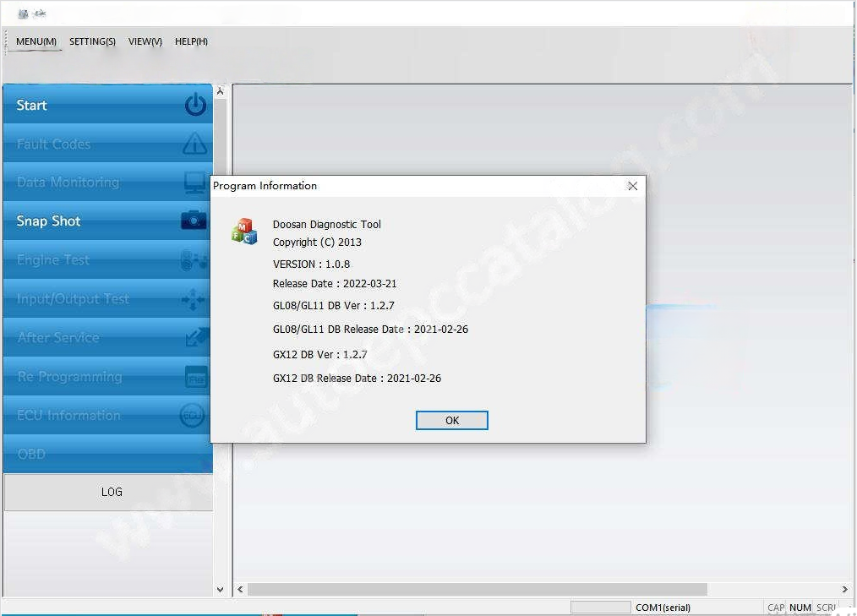
Task: Click the horizontal scrollbar left arrow
Action: pyautogui.click(x=241, y=590)
